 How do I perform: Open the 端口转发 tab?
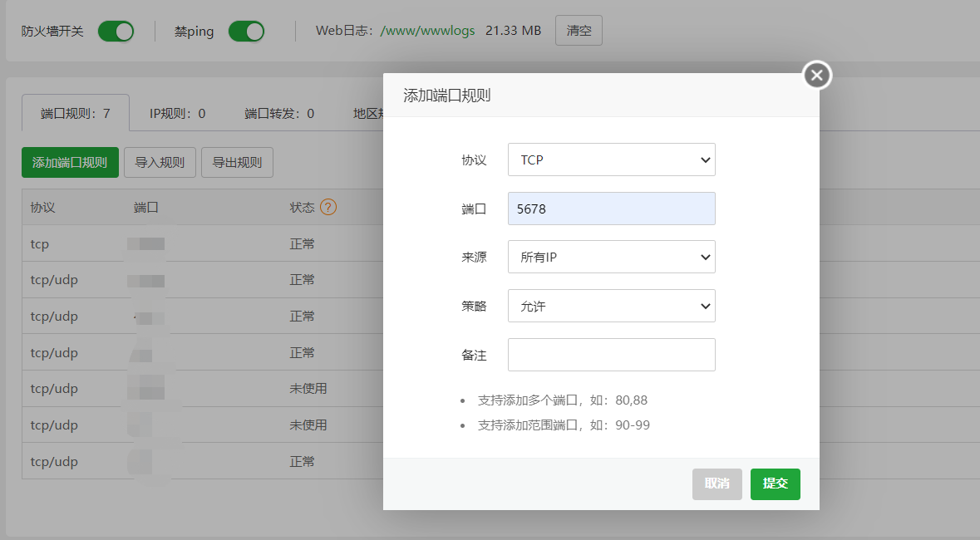point(279,113)
